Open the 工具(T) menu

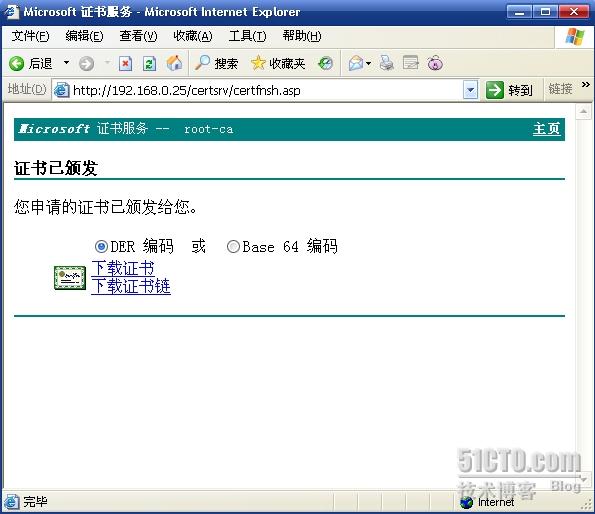(x=247, y=36)
